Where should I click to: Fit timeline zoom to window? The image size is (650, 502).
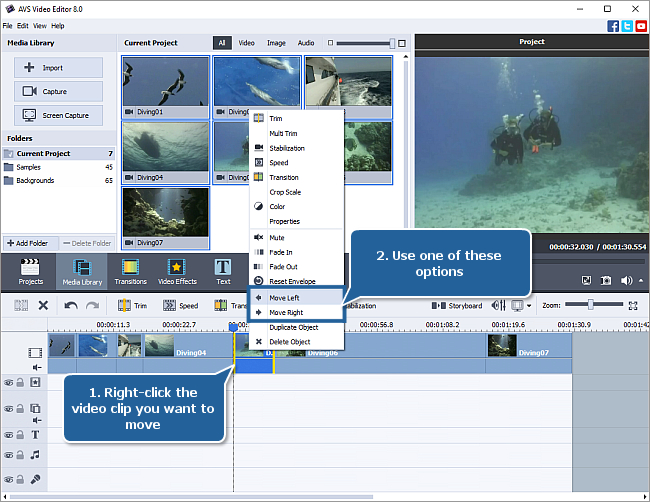point(633,306)
